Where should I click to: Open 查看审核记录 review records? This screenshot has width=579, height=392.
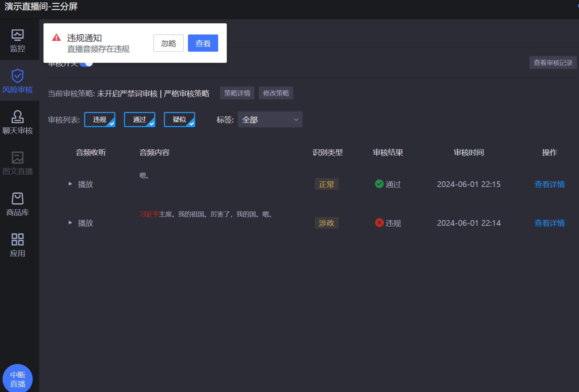[553, 63]
